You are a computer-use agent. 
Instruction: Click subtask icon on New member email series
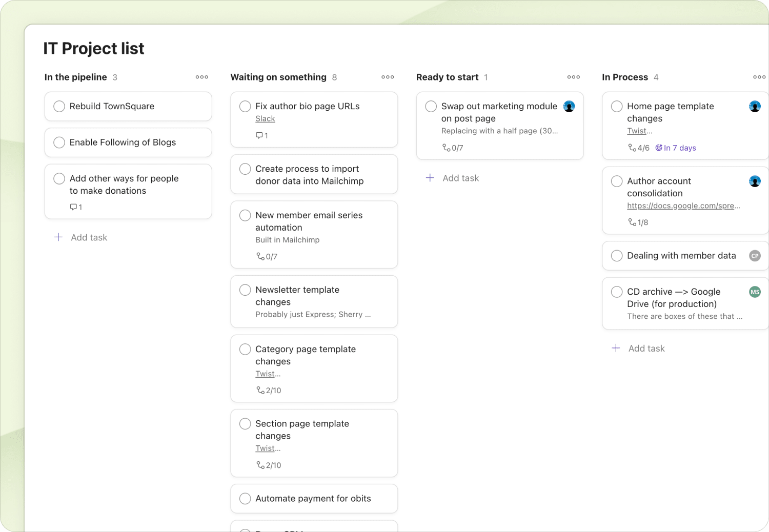pos(260,256)
